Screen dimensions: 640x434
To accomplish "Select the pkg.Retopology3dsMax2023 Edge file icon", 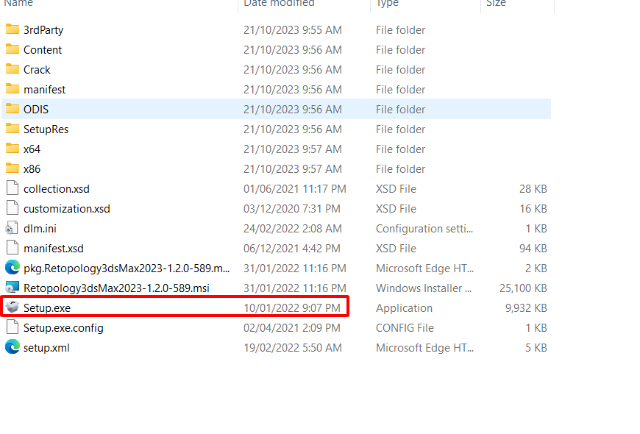I will tap(13, 268).
